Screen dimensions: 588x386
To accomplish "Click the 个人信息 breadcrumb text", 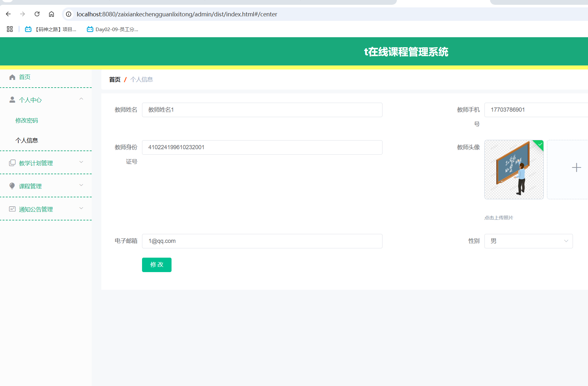I will [141, 80].
